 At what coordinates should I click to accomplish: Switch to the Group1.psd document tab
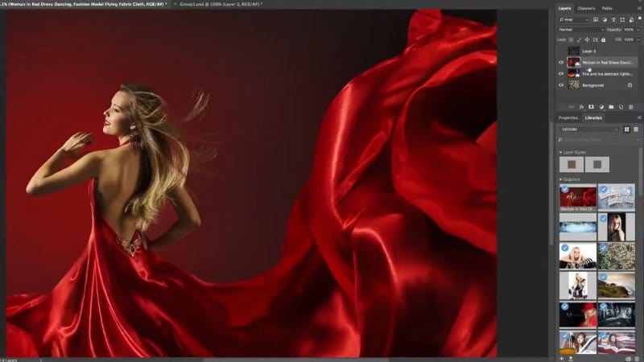[x=221, y=4]
